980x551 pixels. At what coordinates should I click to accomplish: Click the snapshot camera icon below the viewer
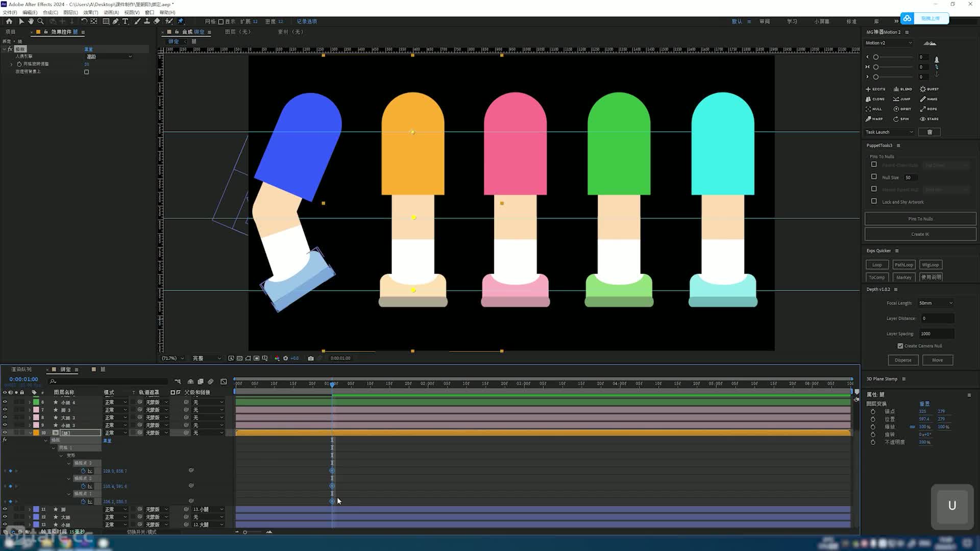pyautogui.click(x=310, y=358)
